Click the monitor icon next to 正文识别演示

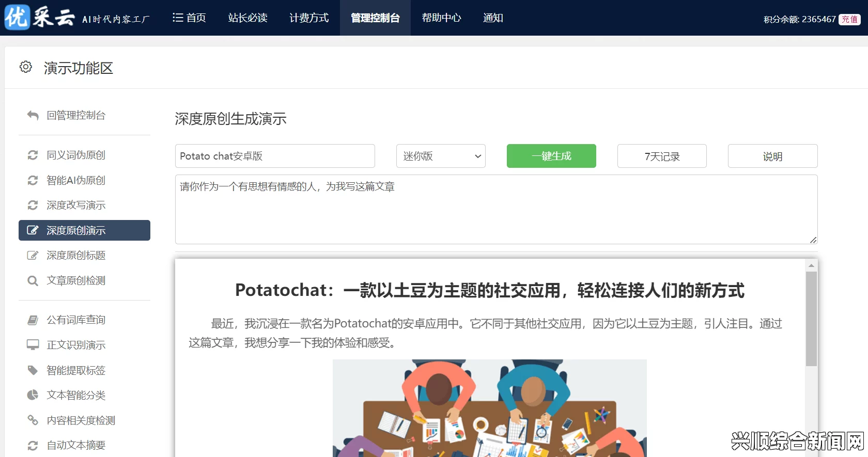click(x=33, y=345)
